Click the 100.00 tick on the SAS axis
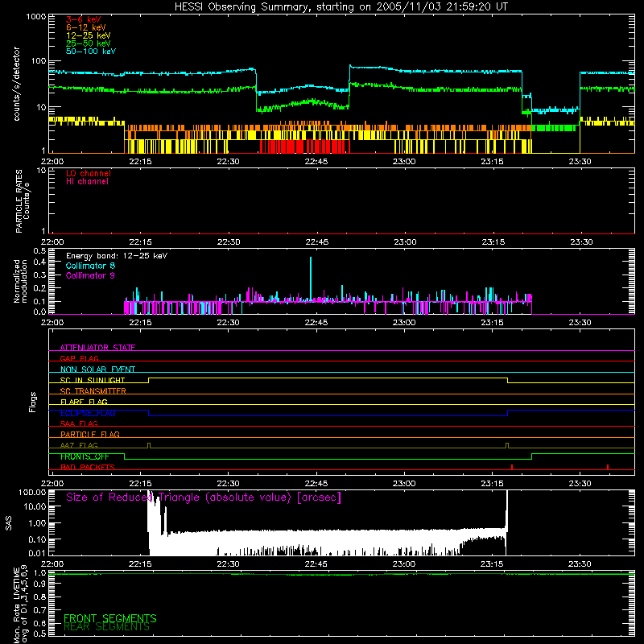The height and width of the screenshot is (644, 644). point(32,493)
